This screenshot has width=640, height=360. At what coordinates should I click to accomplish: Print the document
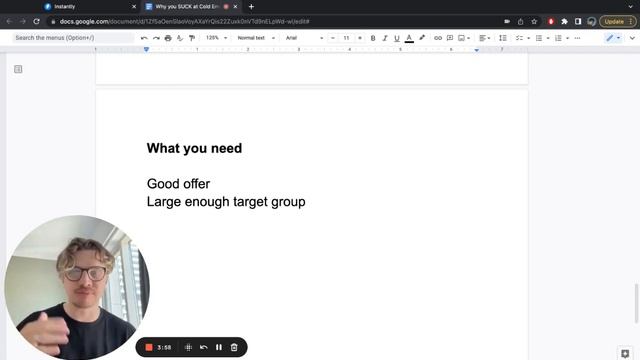point(168,38)
